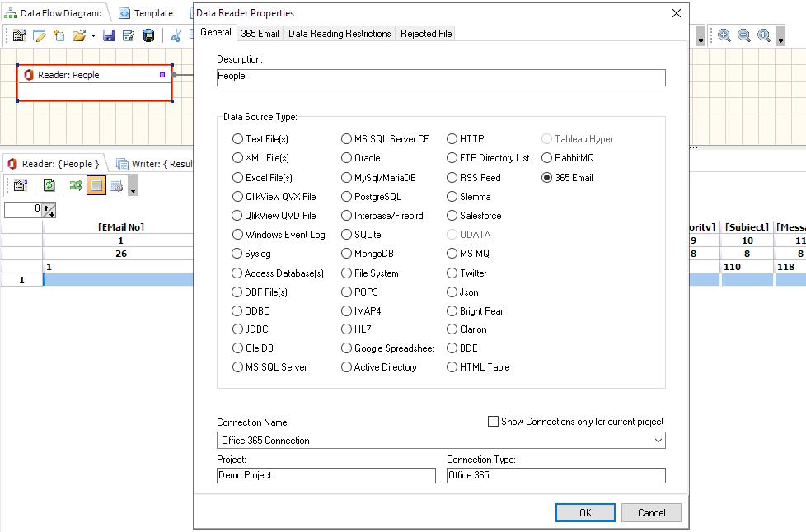Click the Project field showing Demo Project
The width and height of the screenshot is (806, 532).
click(x=326, y=475)
